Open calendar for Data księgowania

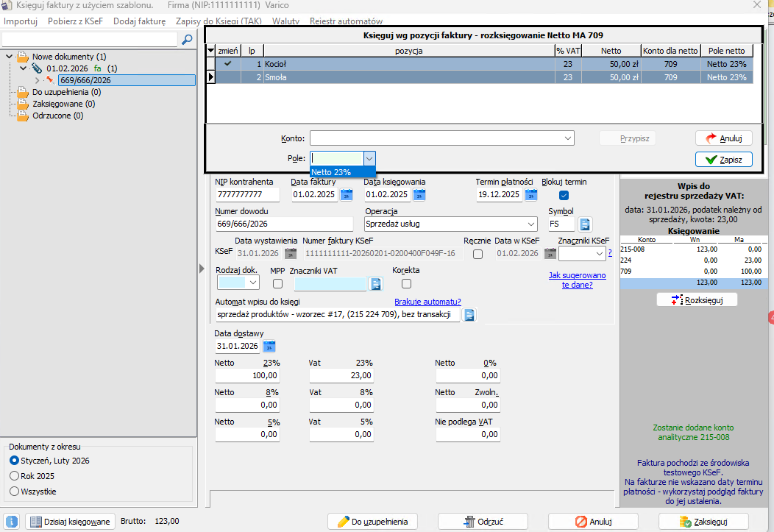click(419, 195)
